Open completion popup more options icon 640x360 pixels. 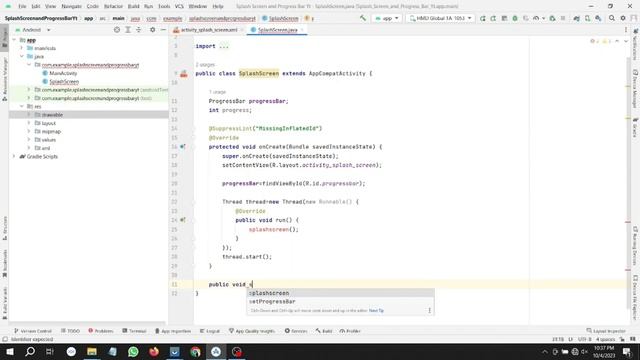[429, 311]
